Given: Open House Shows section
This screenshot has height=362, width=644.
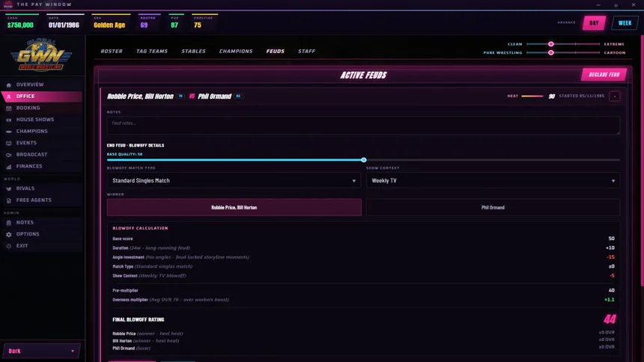Looking at the screenshot, I should pyautogui.click(x=41, y=120).
